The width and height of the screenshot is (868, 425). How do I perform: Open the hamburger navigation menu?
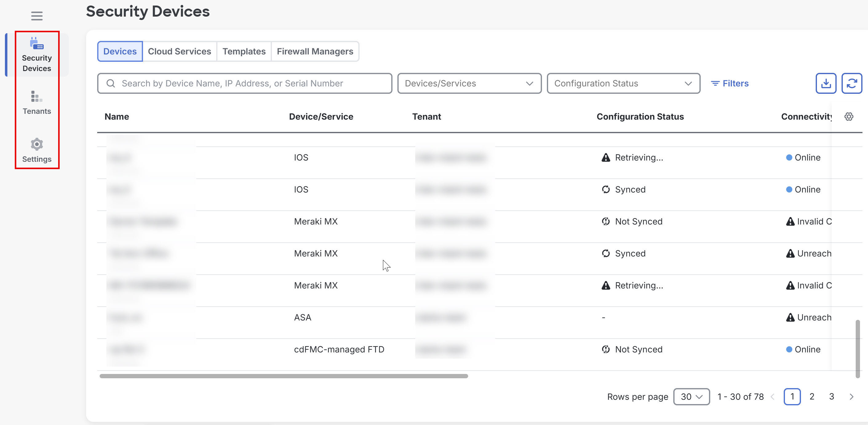[x=37, y=15]
